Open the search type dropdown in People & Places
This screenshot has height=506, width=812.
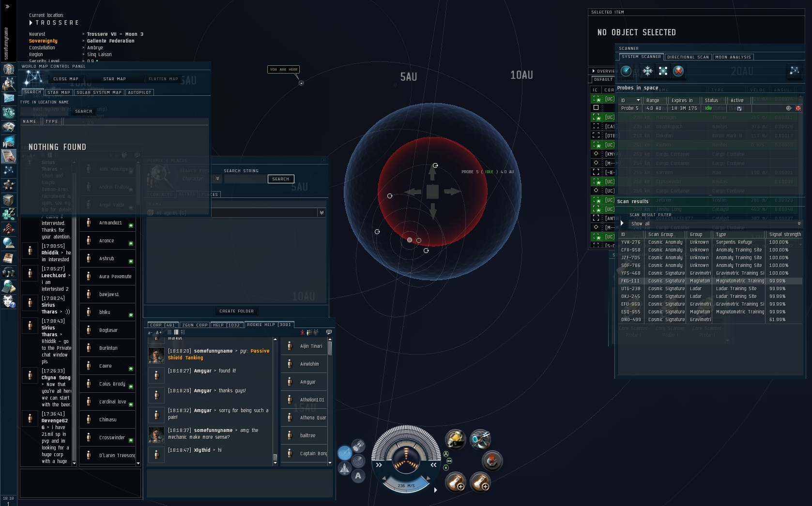click(217, 179)
